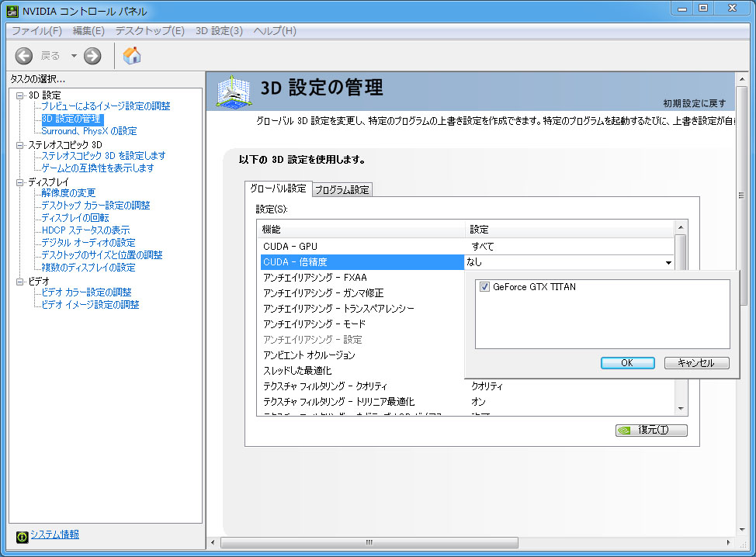756x557 pixels.
Task: Switch to the グローバル設定 tab
Action: click(278, 189)
